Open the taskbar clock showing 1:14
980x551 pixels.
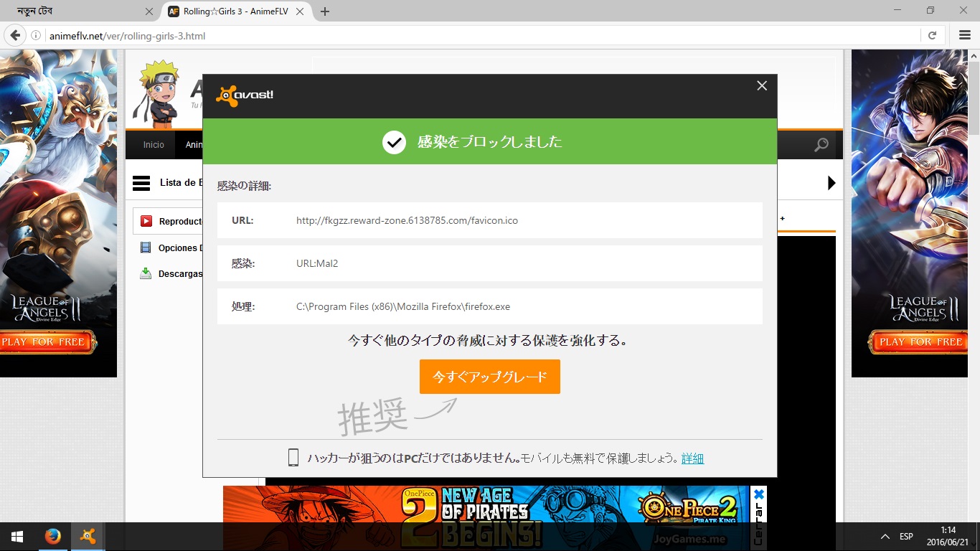948,536
